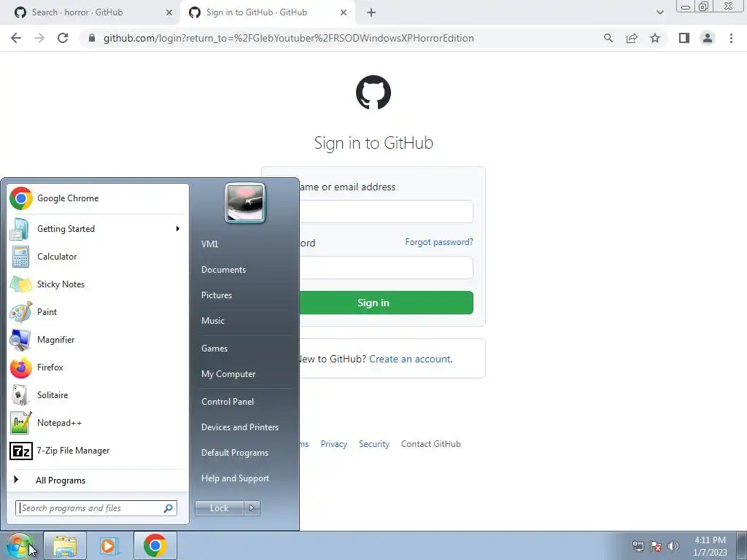Bookmark this tab with star icon
This screenshot has width=747, height=560.
[655, 38]
